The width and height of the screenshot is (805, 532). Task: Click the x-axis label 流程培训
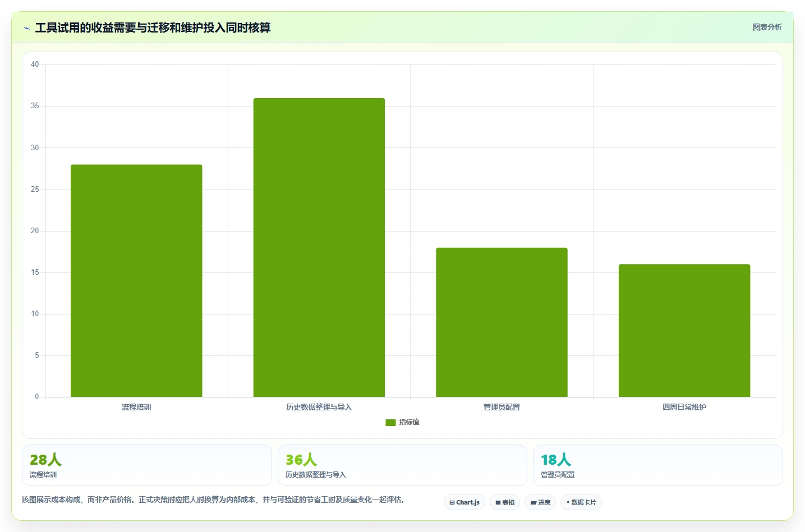click(136, 407)
